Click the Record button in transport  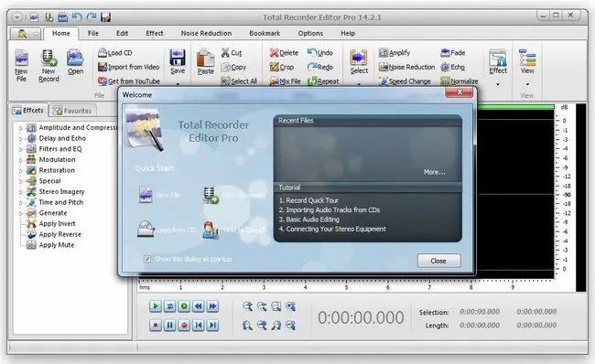pyautogui.click(x=184, y=326)
